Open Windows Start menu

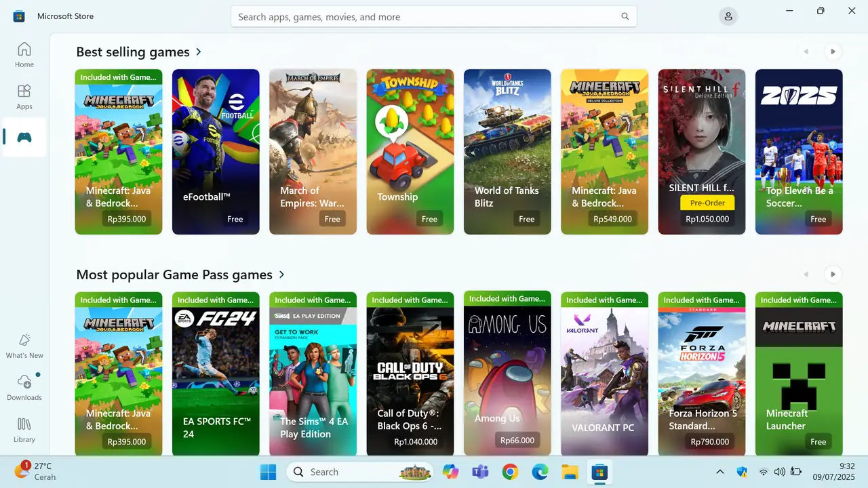(x=268, y=472)
